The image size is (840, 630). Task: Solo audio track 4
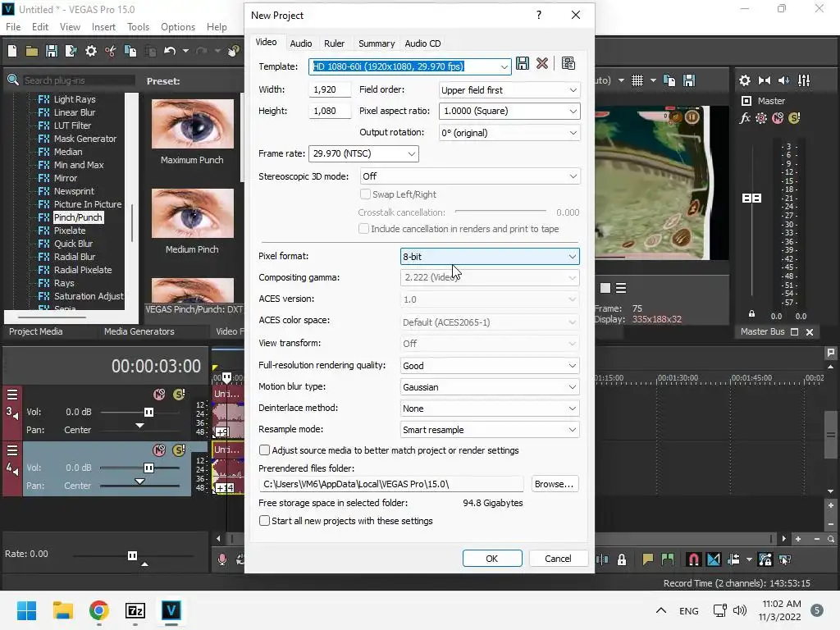tap(179, 450)
